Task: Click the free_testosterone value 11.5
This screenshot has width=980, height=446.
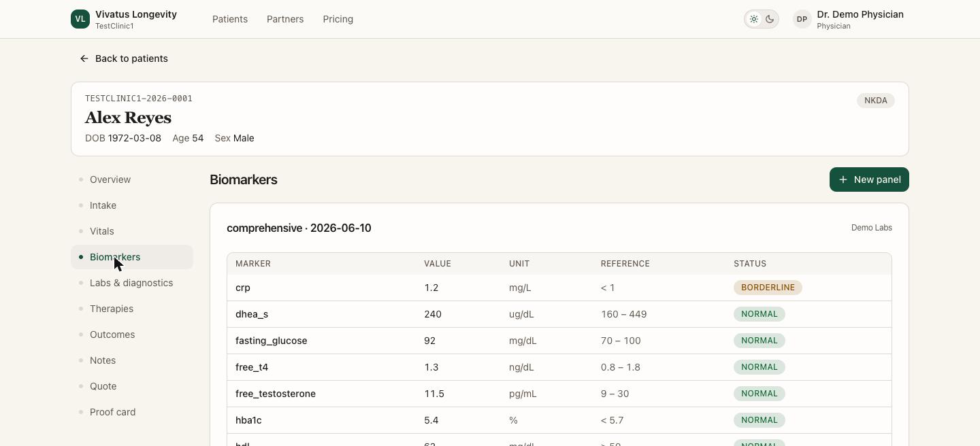Action: pos(434,394)
